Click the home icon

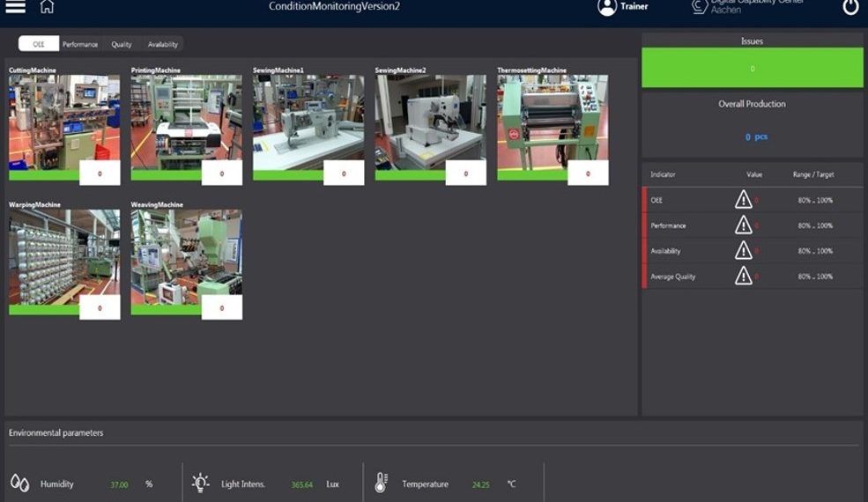[47, 7]
